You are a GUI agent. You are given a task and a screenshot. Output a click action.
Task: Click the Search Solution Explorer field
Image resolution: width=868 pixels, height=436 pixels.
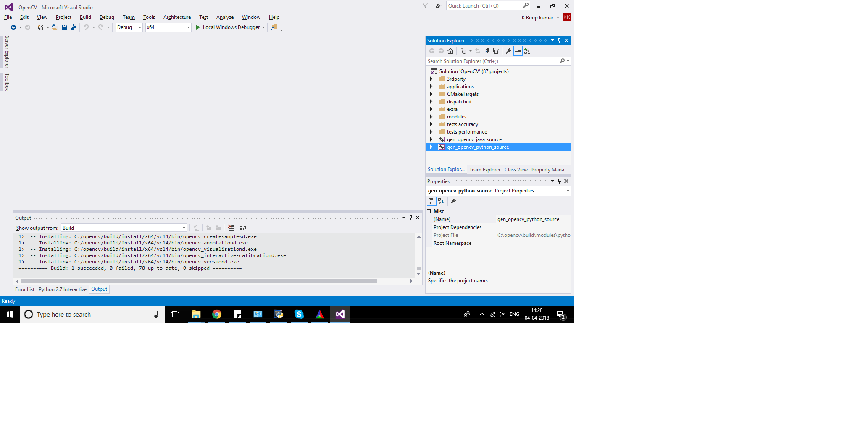[493, 61]
